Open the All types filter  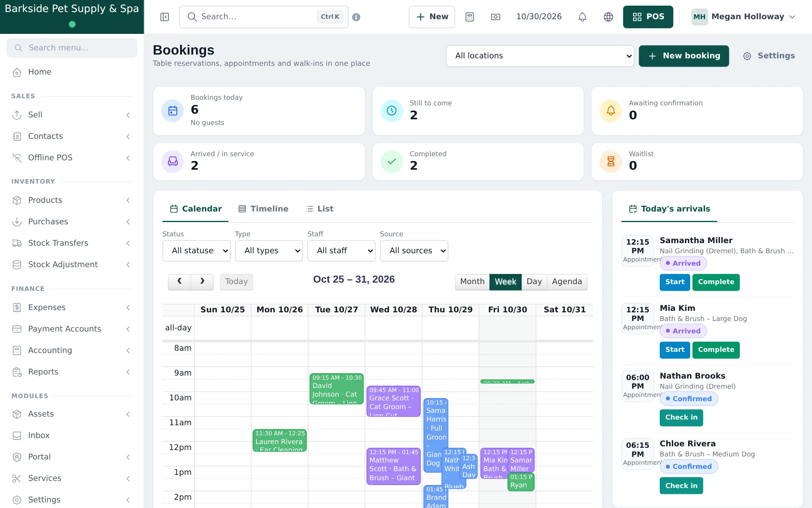click(269, 251)
